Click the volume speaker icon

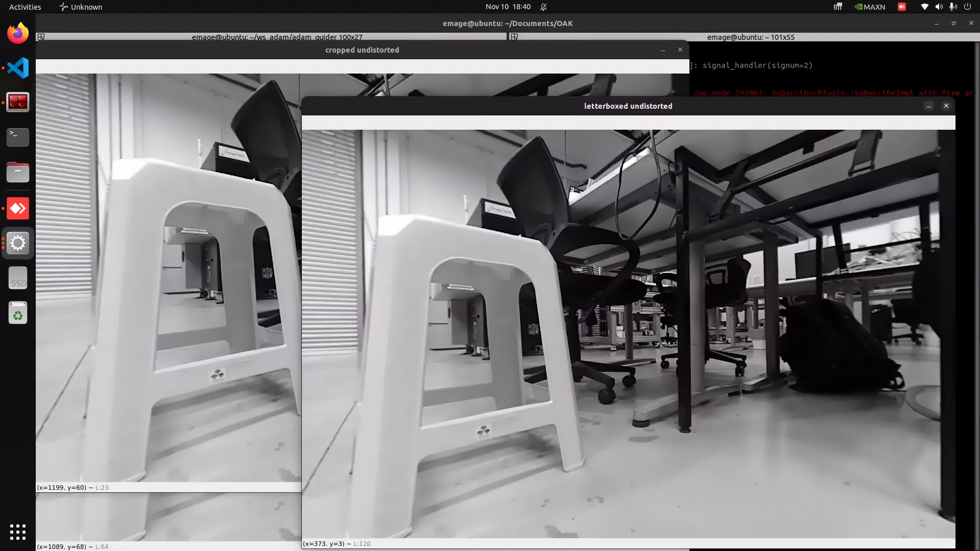click(939, 7)
